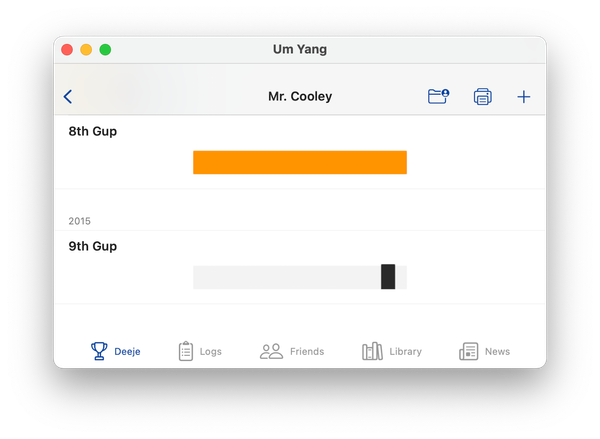Switch to the Friends tab

coord(307,351)
